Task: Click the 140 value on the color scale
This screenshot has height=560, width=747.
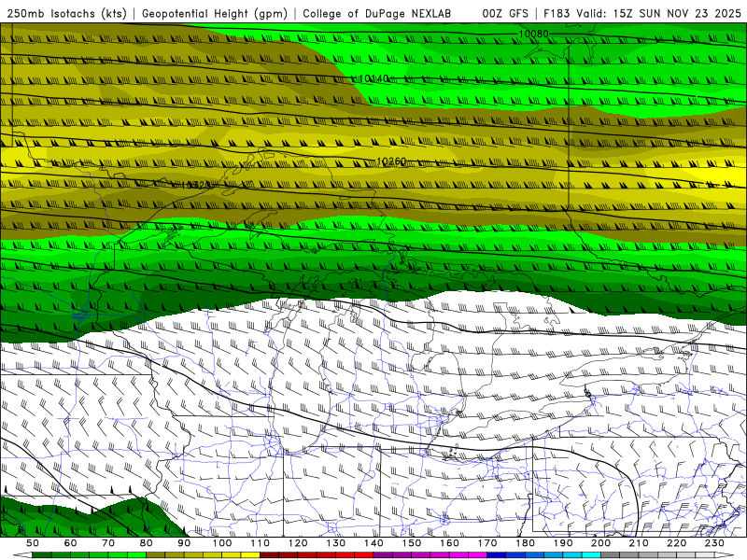Action: click(x=373, y=543)
